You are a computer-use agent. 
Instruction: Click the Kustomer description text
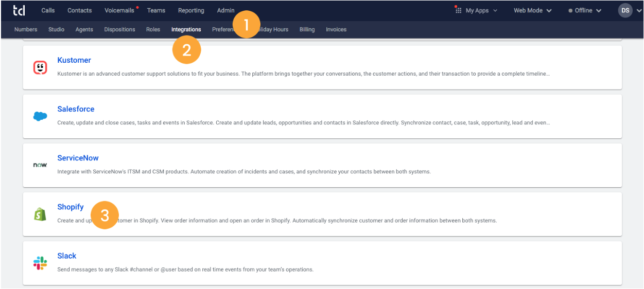[x=303, y=74]
